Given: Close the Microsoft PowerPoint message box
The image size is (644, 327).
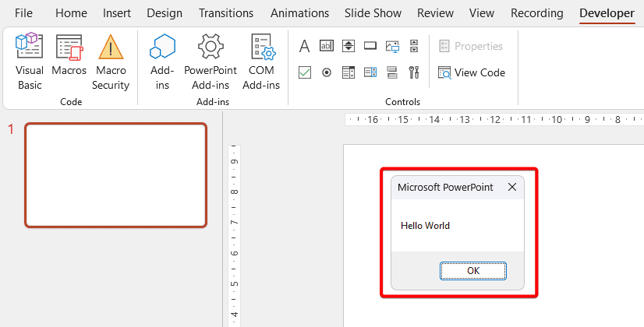Looking at the screenshot, I should (x=511, y=187).
